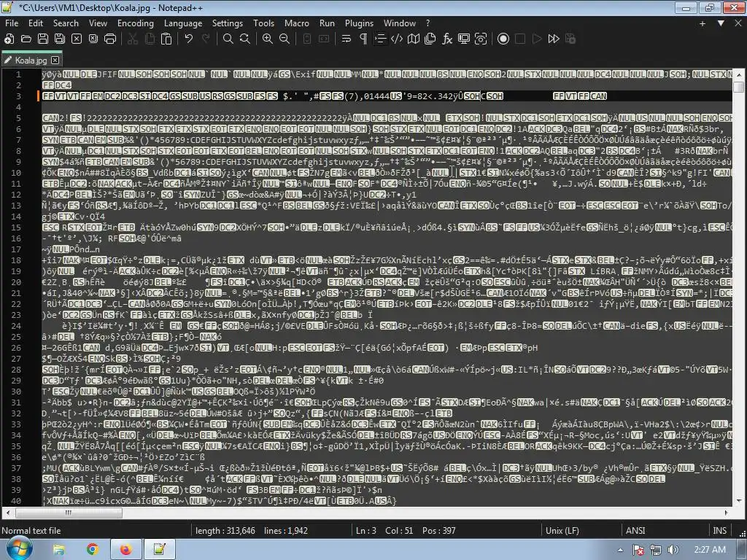
Task: Create a new file with New icon
Action: pos(9,39)
